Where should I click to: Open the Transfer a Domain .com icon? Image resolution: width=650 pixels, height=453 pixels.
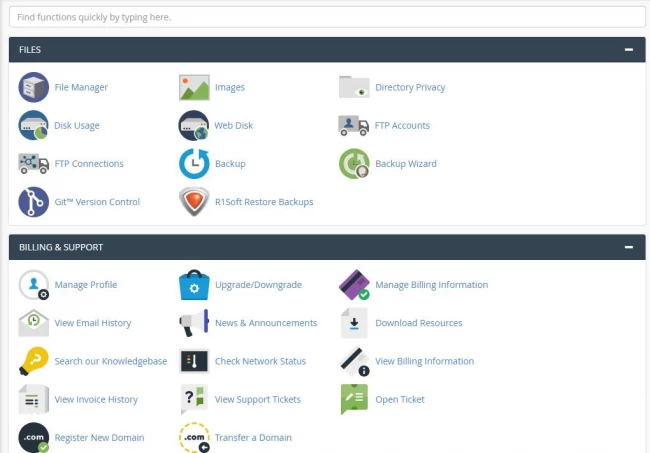click(x=194, y=437)
